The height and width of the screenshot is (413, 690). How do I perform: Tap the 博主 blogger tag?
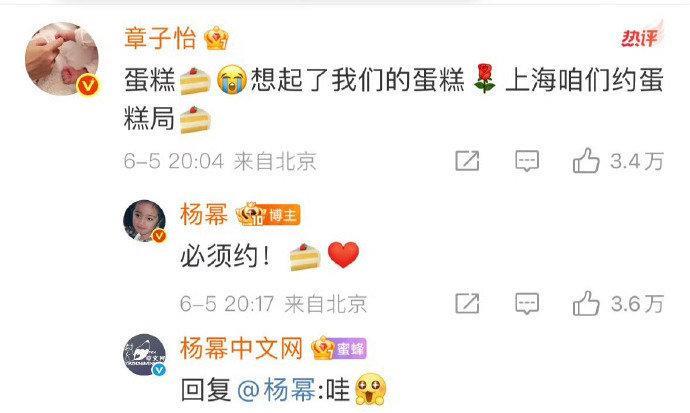click(282, 215)
